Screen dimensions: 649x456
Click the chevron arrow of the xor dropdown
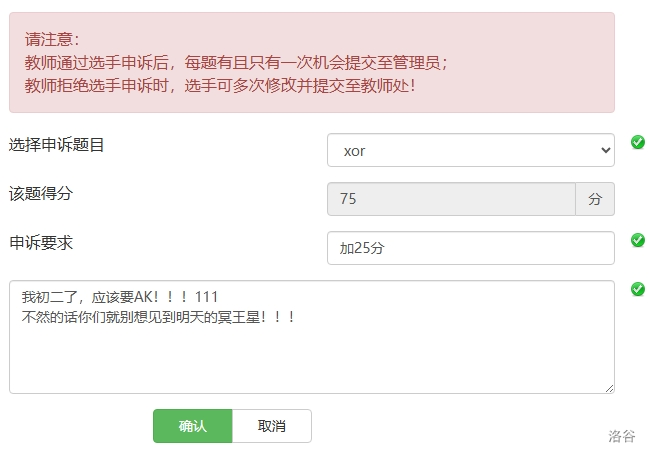[604, 151]
